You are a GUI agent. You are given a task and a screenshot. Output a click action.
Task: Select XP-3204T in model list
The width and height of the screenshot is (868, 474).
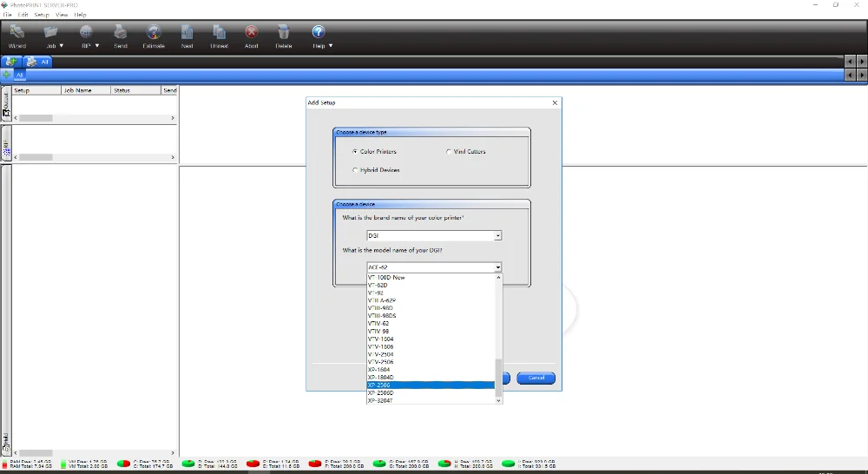pyautogui.click(x=431, y=400)
